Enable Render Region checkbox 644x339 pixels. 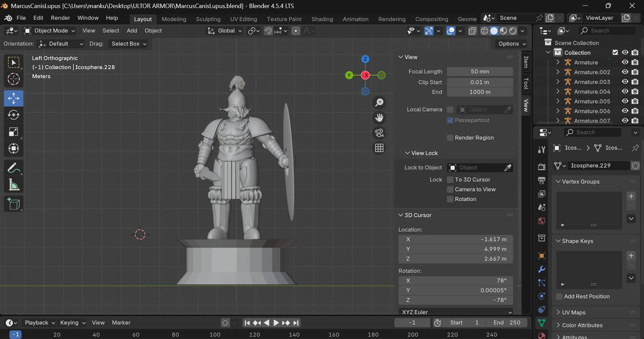click(x=450, y=138)
